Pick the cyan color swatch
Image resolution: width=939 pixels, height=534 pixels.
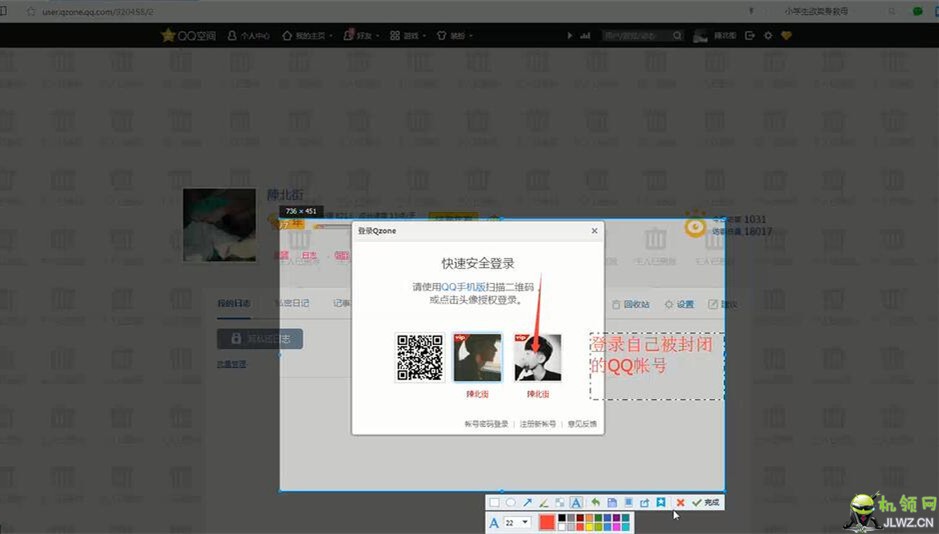pyautogui.click(x=625, y=527)
